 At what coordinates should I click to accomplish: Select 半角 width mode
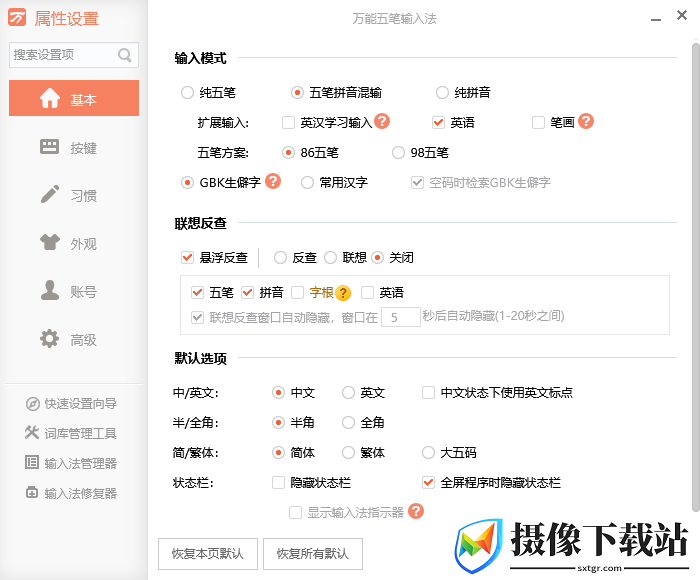tap(278, 422)
